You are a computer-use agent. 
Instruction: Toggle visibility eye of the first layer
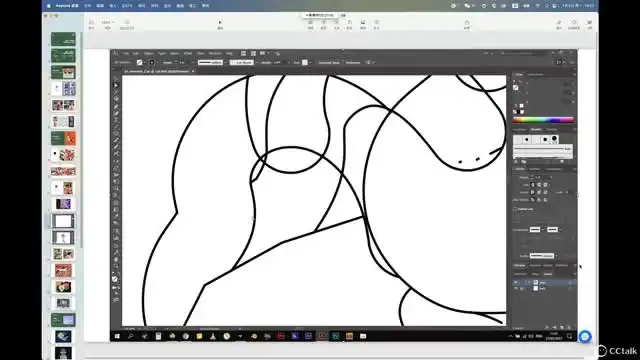(x=516, y=282)
